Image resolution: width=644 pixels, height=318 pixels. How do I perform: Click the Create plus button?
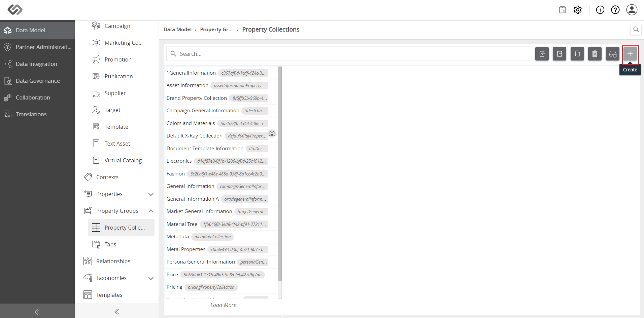[630, 54]
